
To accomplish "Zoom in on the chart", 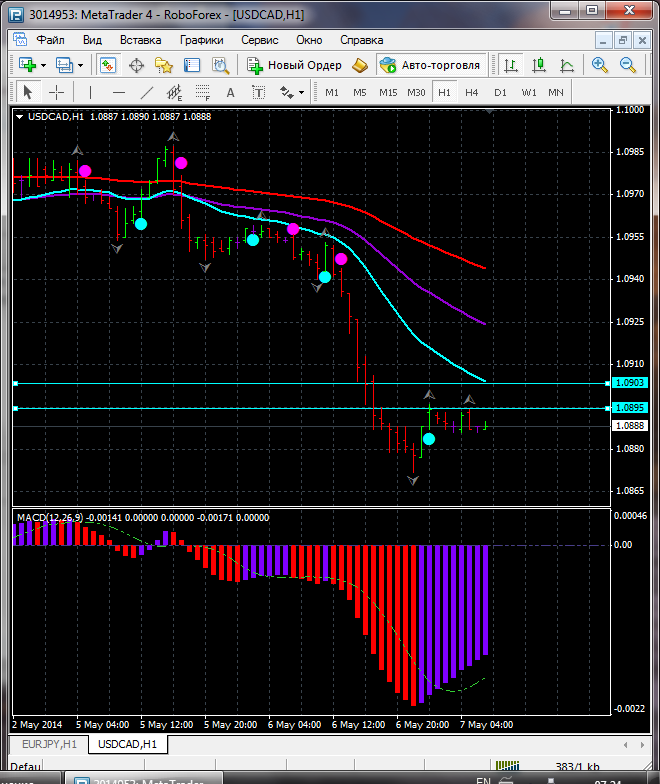I will (x=600, y=65).
